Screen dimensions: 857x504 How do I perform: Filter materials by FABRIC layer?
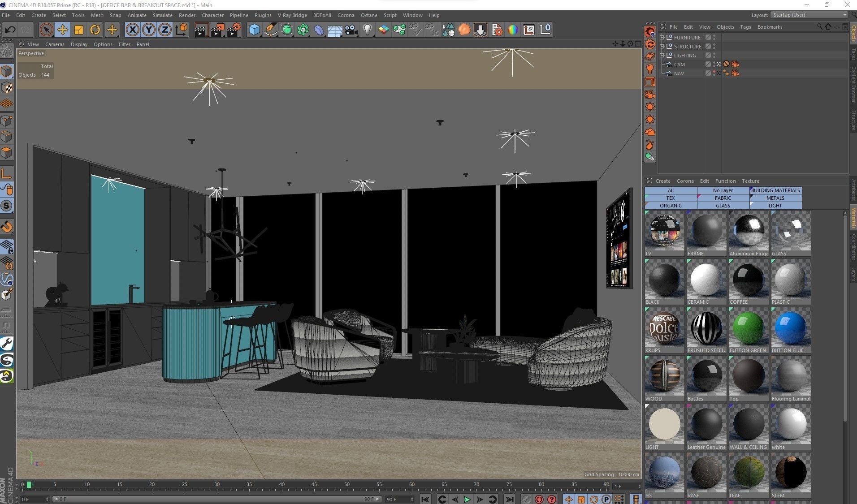(x=723, y=198)
